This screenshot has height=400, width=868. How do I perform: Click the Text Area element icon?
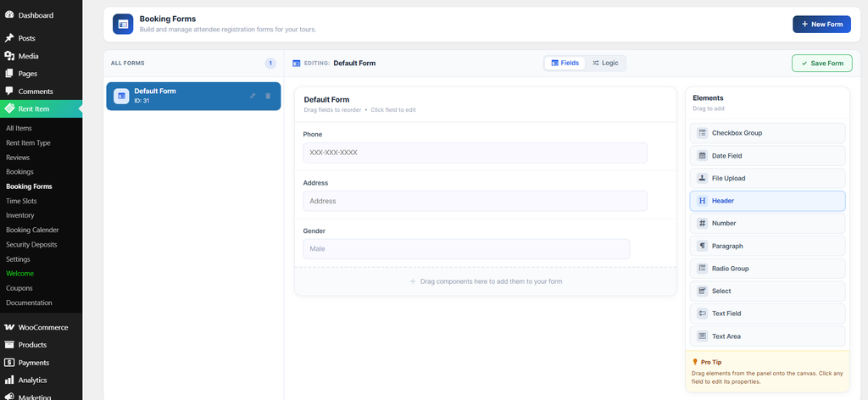click(702, 336)
